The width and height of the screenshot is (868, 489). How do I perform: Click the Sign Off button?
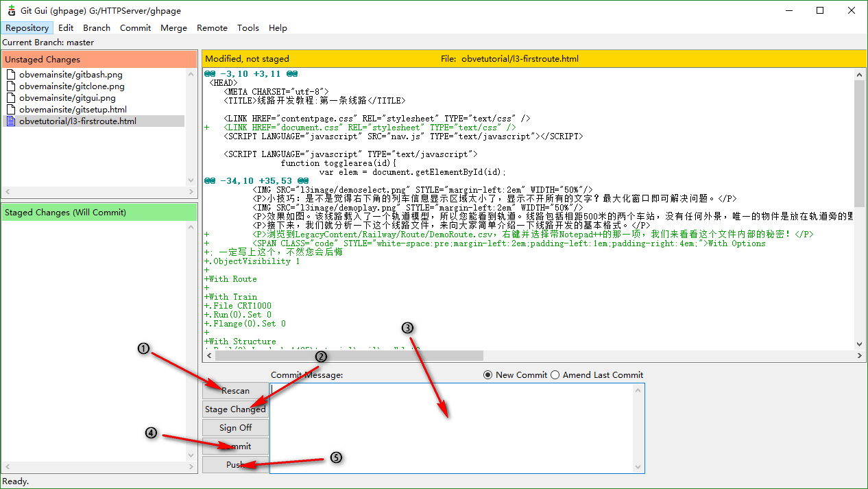235,428
